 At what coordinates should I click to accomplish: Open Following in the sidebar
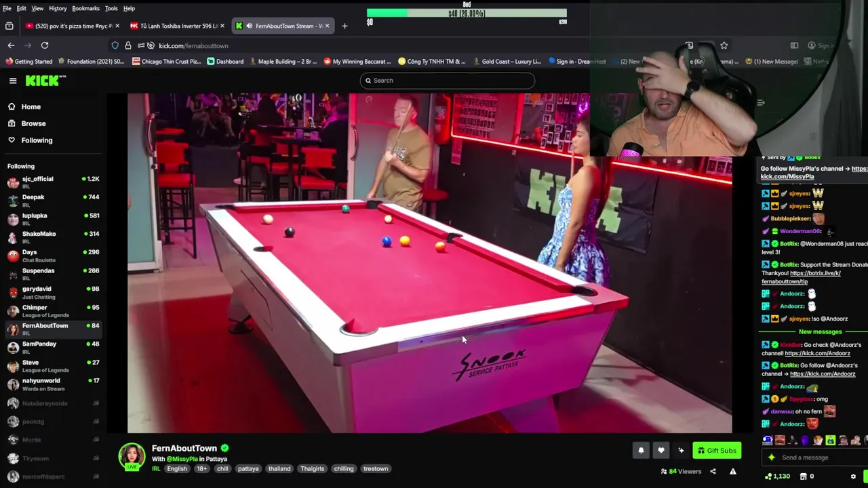tap(37, 140)
